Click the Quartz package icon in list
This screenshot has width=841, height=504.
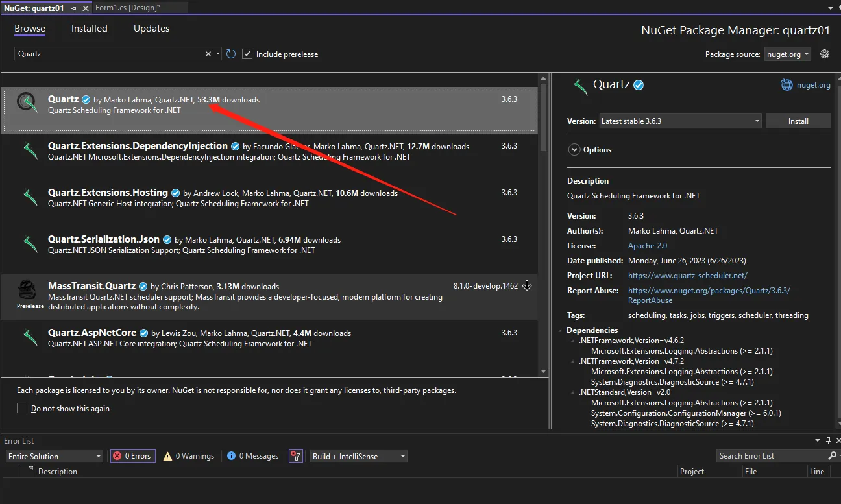tap(27, 102)
